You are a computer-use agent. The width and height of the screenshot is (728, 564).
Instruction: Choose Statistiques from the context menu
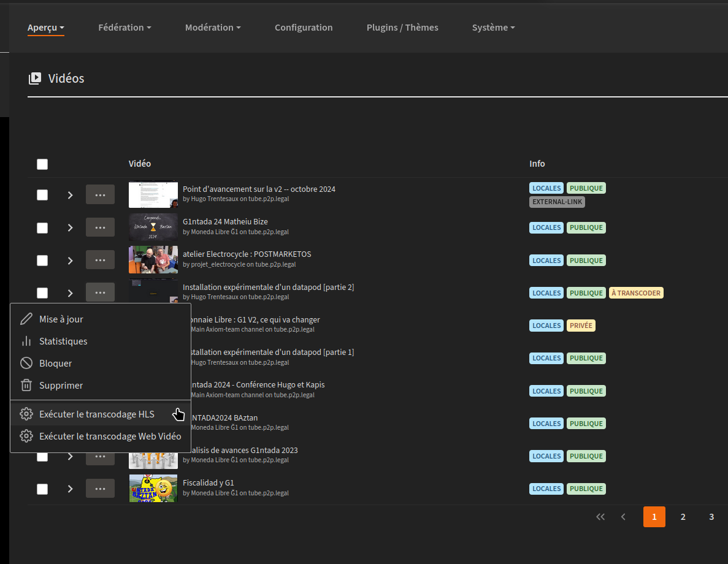pos(101,341)
